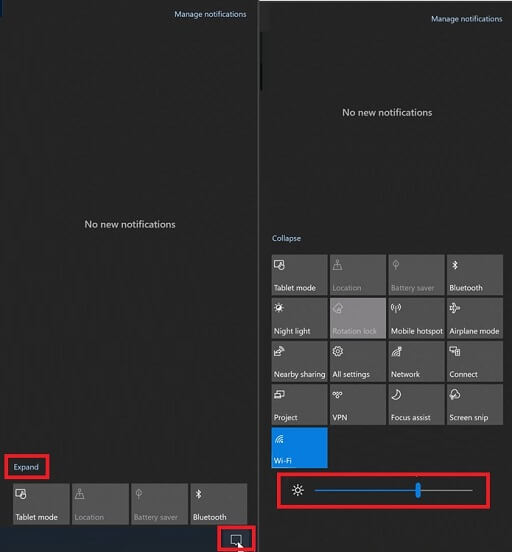Screen dimensions: 512x552
Task: Click Expand link in the left panel
Action: 26,467
